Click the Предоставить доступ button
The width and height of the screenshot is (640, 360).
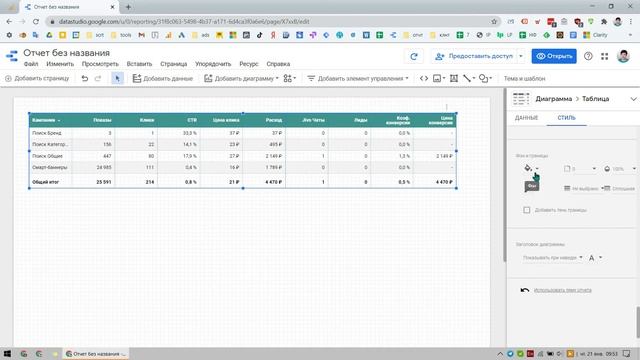(474, 56)
